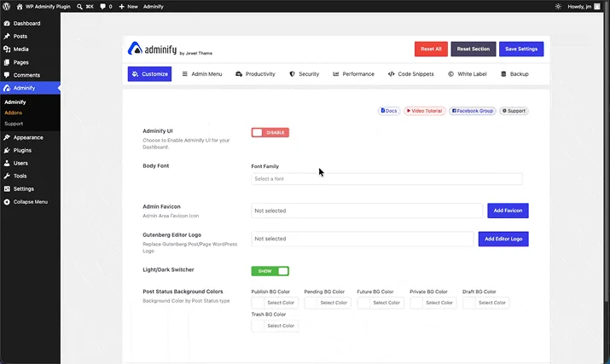
Task: Open the New content plus menu
Action: [x=128, y=7]
